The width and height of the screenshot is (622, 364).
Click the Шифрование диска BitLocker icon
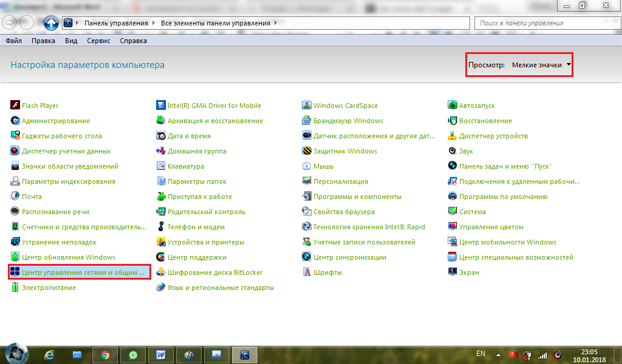point(160,272)
